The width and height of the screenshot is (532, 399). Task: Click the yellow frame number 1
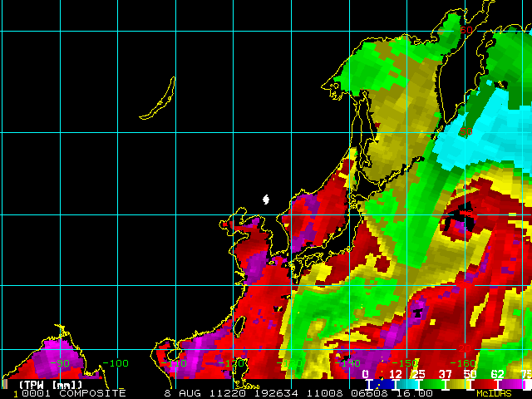click(15, 394)
